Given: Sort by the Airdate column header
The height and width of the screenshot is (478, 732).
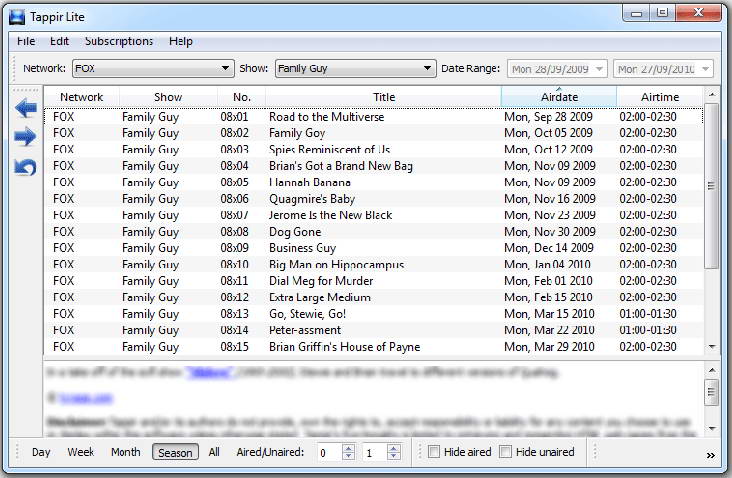Looking at the screenshot, I should [x=559, y=97].
